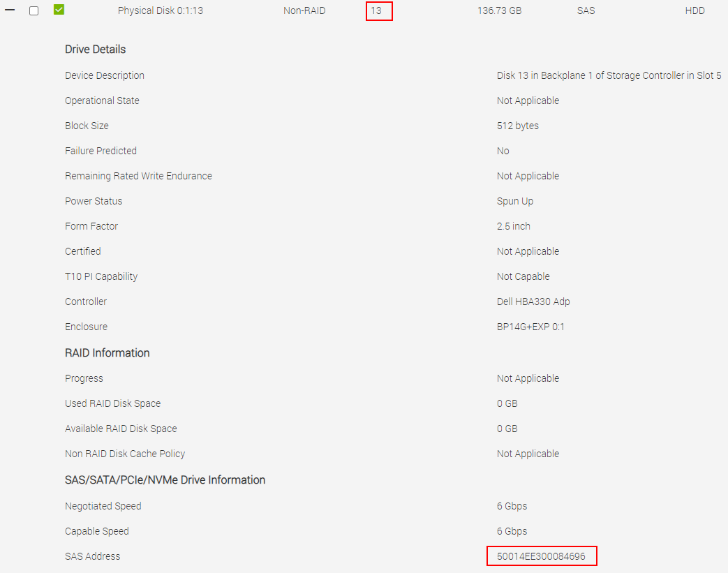
Task: Click the Non RAID Disk Cache Policy label
Action: pos(125,453)
